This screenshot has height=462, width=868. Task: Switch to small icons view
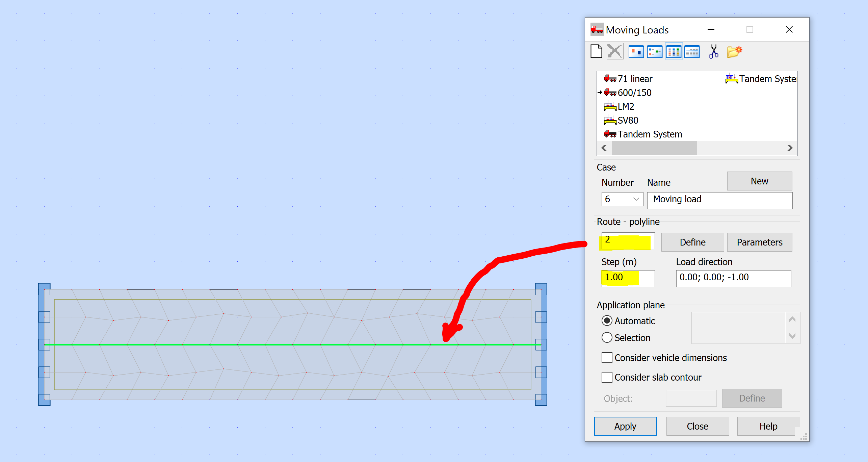pos(655,52)
